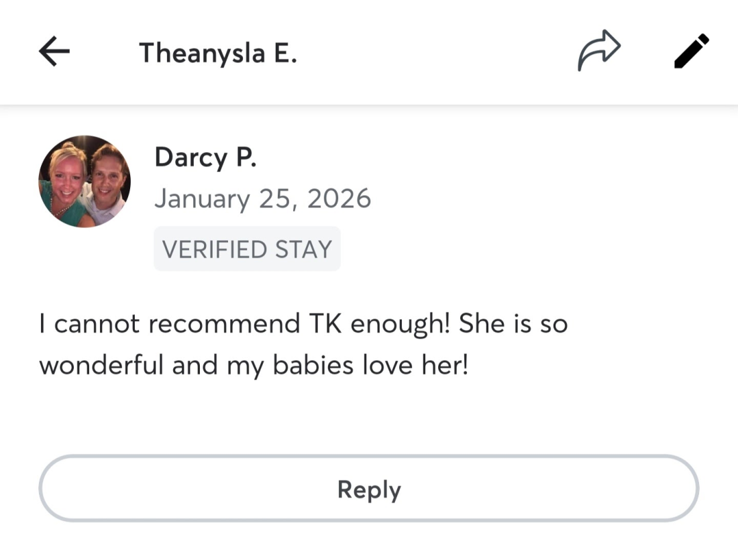Click the Reply button
This screenshot has width=738, height=560.
tap(369, 489)
